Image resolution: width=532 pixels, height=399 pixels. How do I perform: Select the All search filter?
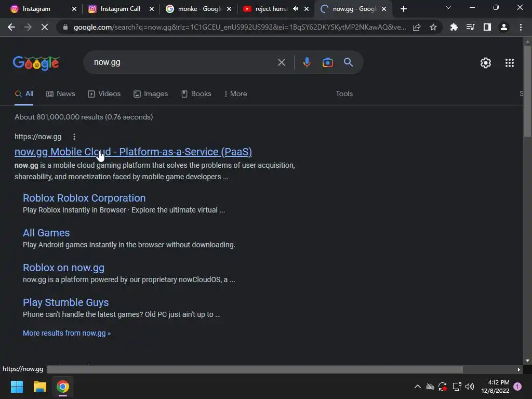coord(24,94)
